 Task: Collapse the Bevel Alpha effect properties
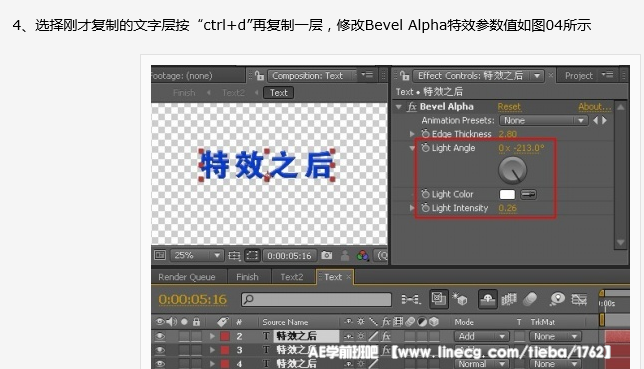(398, 107)
